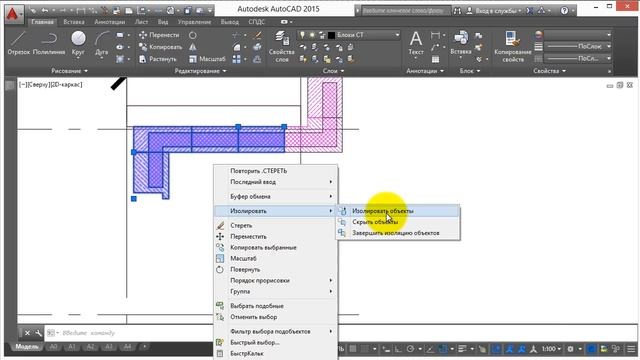This screenshot has height=360, width=640.
Task: Click the linear dimension icon in Аннотации
Action: (x=436, y=35)
